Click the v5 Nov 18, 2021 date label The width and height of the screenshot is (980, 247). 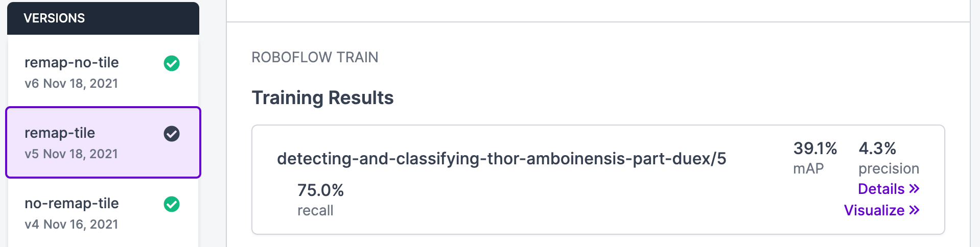[x=72, y=154]
